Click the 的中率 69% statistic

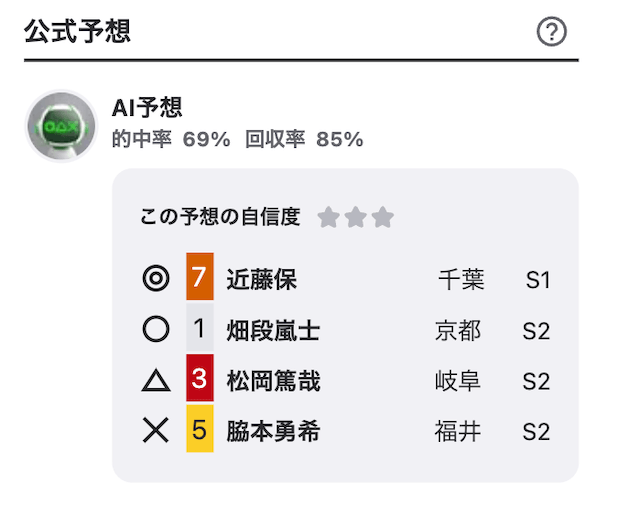pyautogui.click(x=171, y=139)
